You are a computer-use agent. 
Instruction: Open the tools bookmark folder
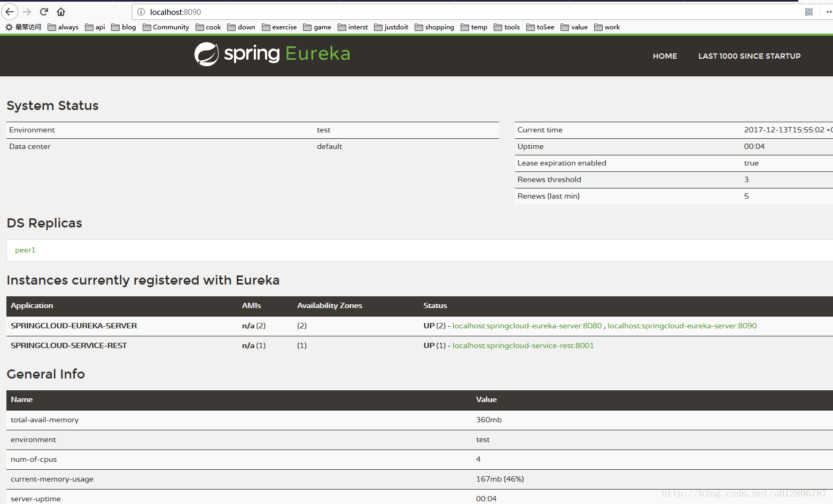(x=507, y=27)
